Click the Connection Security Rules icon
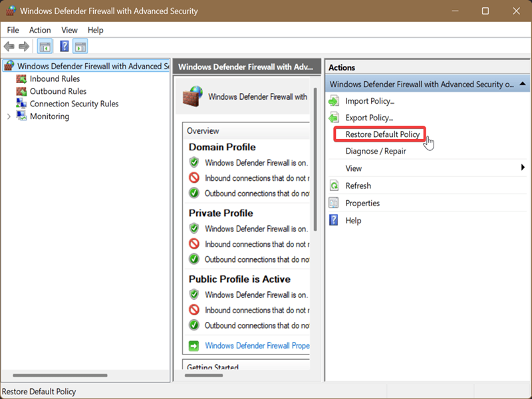Screen dimensions: 532x399 (x=21, y=104)
